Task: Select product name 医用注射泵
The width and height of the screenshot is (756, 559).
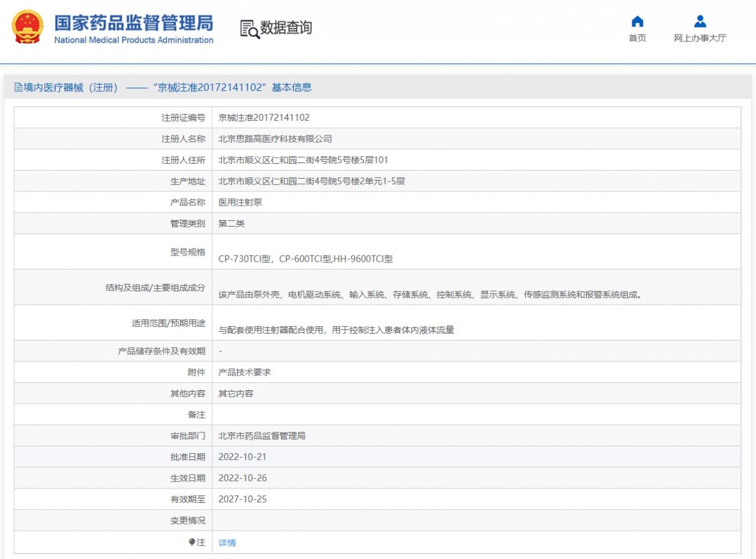Action: (x=239, y=202)
